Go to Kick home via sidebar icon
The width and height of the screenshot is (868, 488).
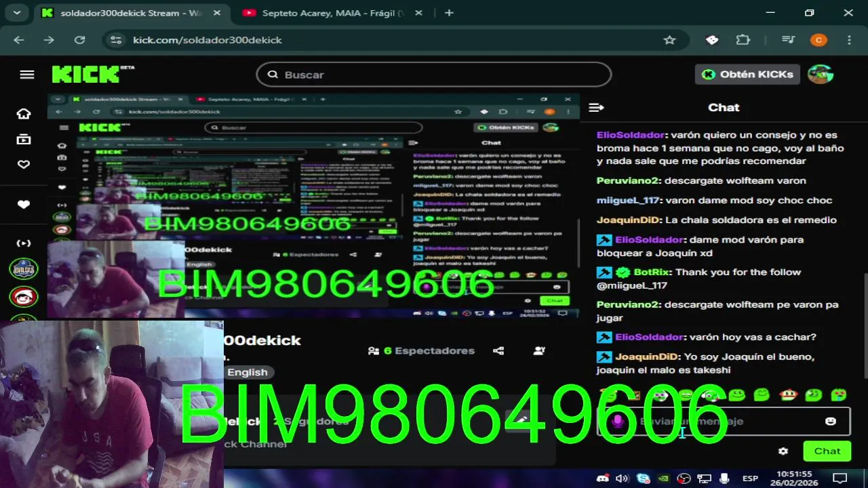tap(24, 113)
